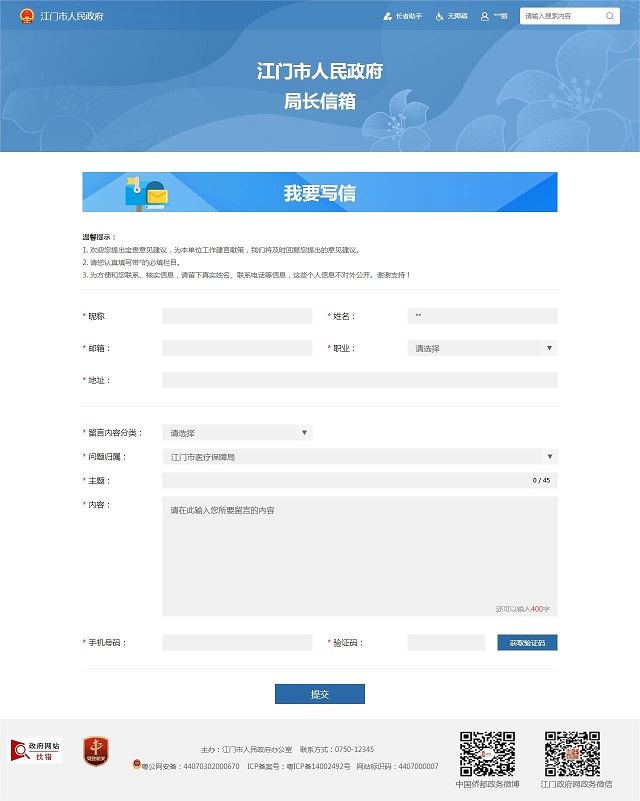The image size is (640, 801).
Task: Click the 内容 message textarea
Action: point(359,556)
